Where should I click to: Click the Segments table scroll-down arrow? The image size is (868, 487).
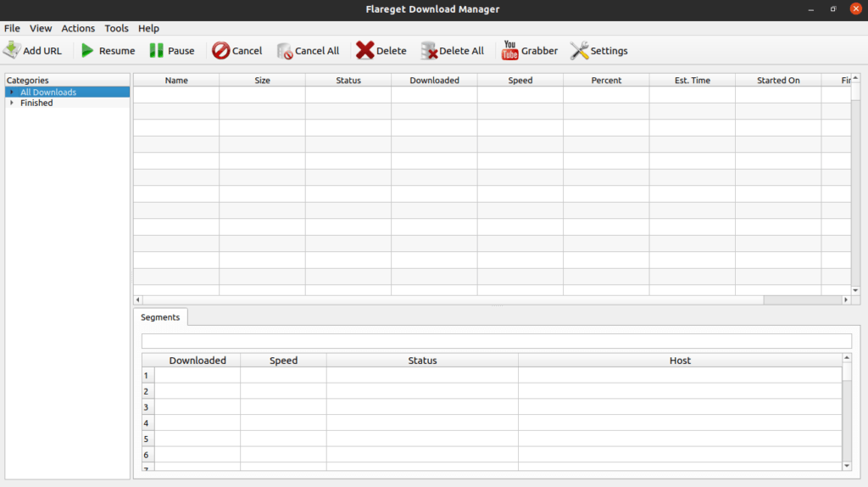(x=847, y=466)
